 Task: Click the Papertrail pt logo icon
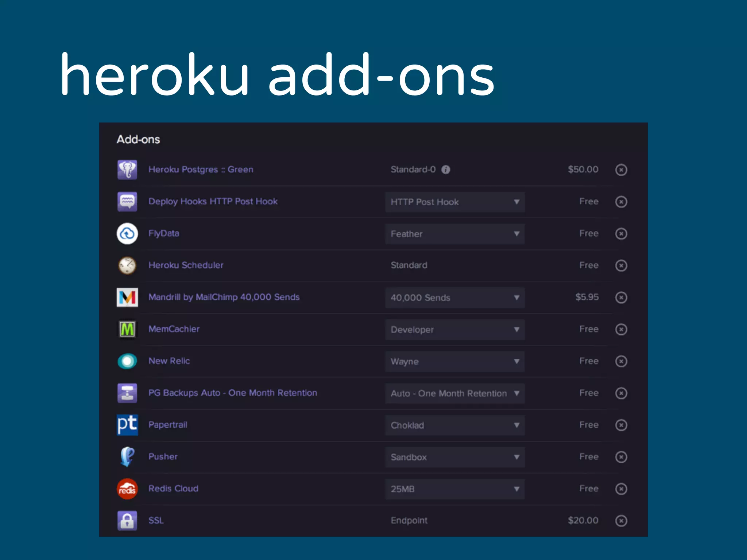pyautogui.click(x=127, y=425)
